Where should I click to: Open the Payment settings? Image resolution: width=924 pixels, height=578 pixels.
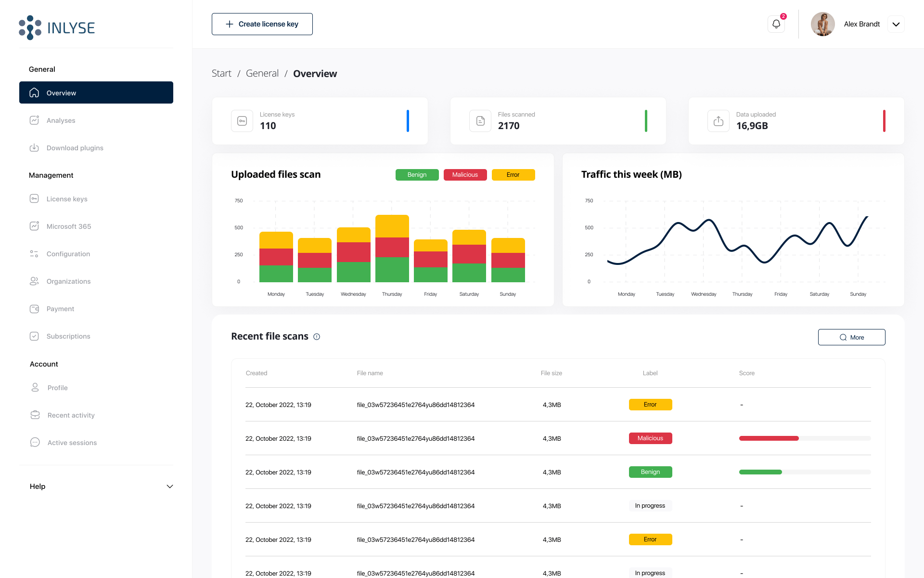[x=60, y=308]
